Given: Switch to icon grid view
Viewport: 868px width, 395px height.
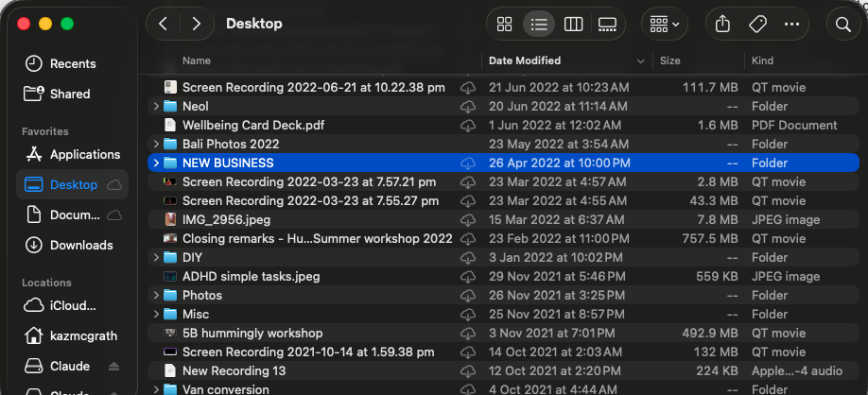Looking at the screenshot, I should pos(504,24).
